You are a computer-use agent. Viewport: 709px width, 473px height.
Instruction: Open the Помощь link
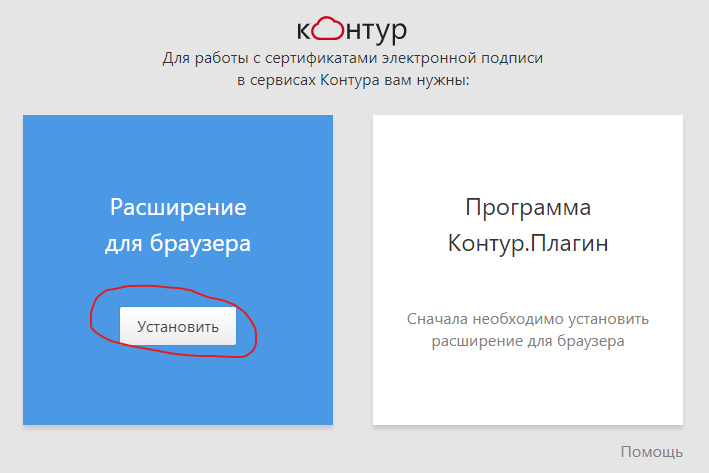coord(652,452)
